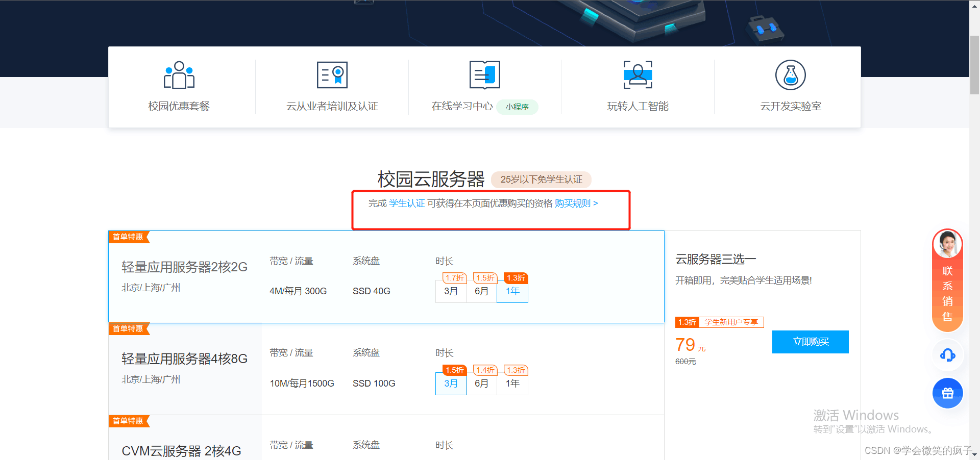Open the 云开发实验室 label
The width and height of the screenshot is (980, 460).
pyautogui.click(x=791, y=106)
